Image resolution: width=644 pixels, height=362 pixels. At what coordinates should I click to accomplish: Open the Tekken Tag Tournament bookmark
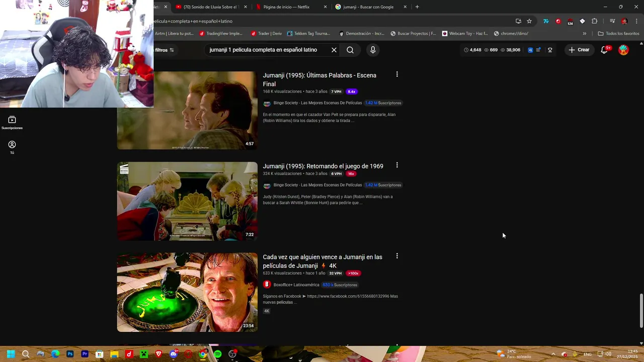[x=308, y=34]
